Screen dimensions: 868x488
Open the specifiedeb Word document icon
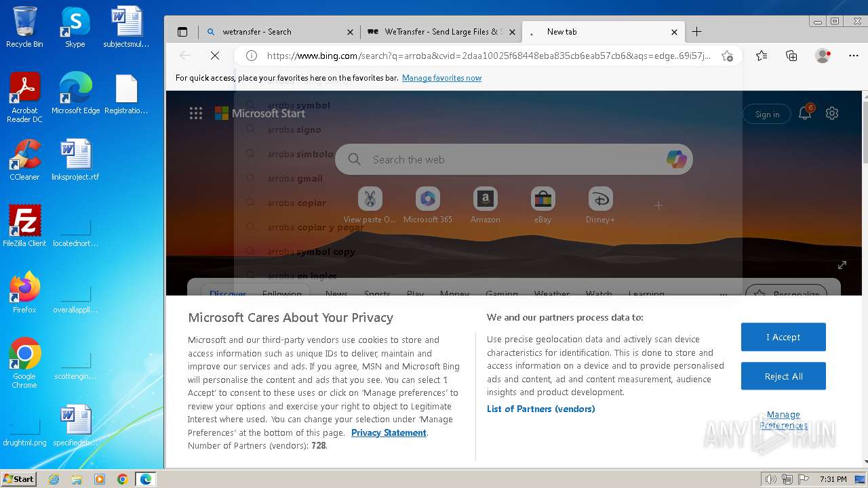click(x=75, y=425)
